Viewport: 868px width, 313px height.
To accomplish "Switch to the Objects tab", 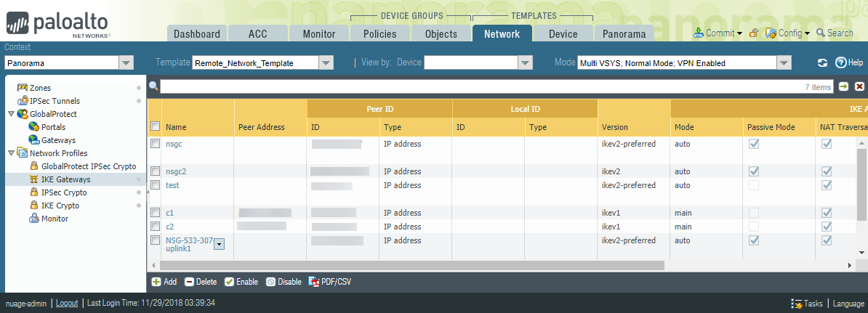I will pos(441,33).
